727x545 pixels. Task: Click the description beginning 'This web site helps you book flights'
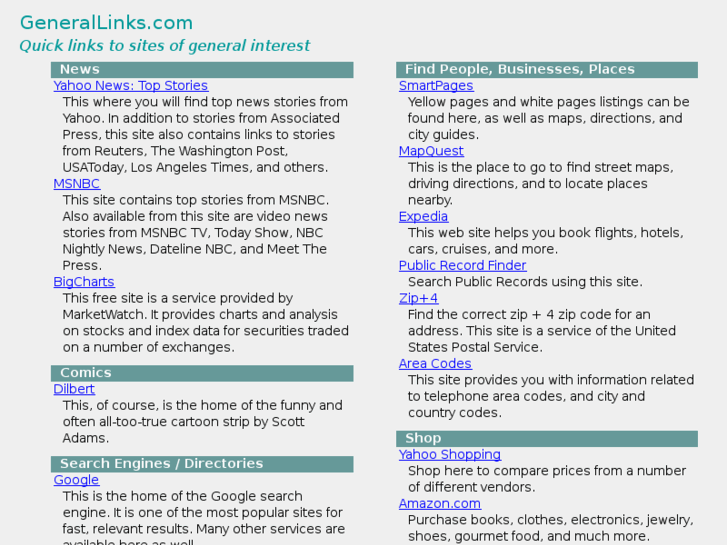[x=546, y=241]
